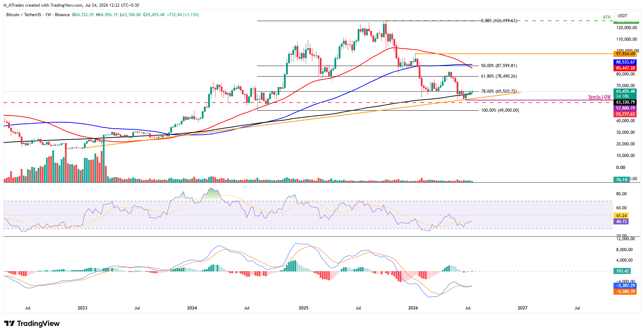Open the USDT currency selector

pos(626,16)
